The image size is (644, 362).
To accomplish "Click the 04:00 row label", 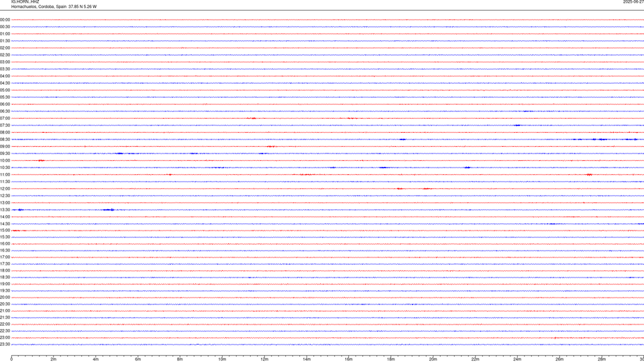I will [5, 76].
